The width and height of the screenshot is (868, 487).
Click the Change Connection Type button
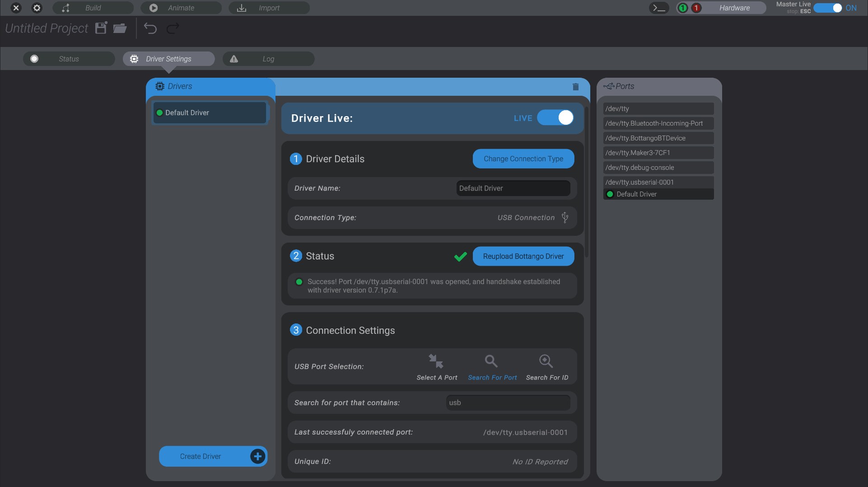(x=523, y=159)
